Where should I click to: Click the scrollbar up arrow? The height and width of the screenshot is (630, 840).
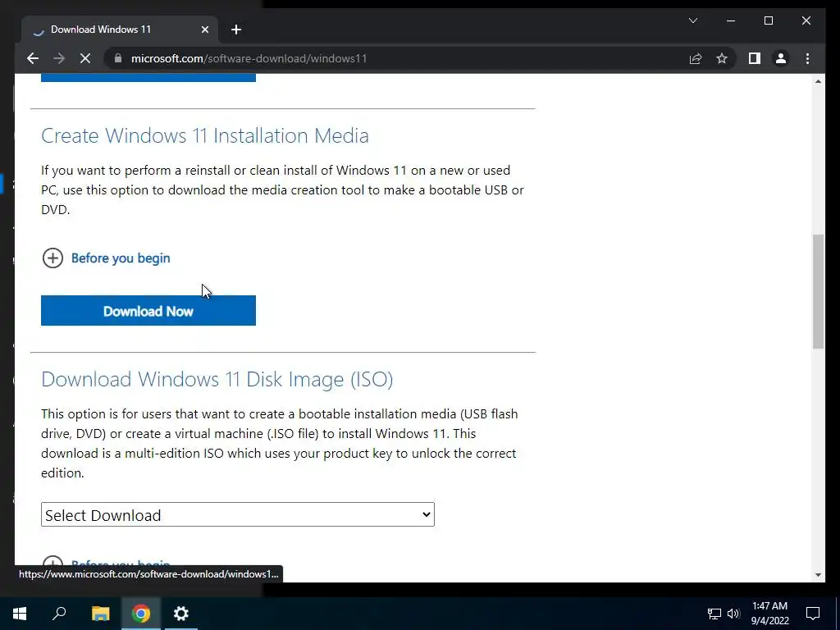[x=818, y=81]
